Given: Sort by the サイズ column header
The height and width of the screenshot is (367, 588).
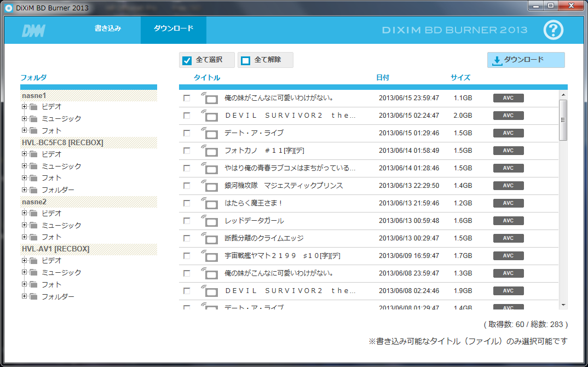Looking at the screenshot, I should coord(460,78).
